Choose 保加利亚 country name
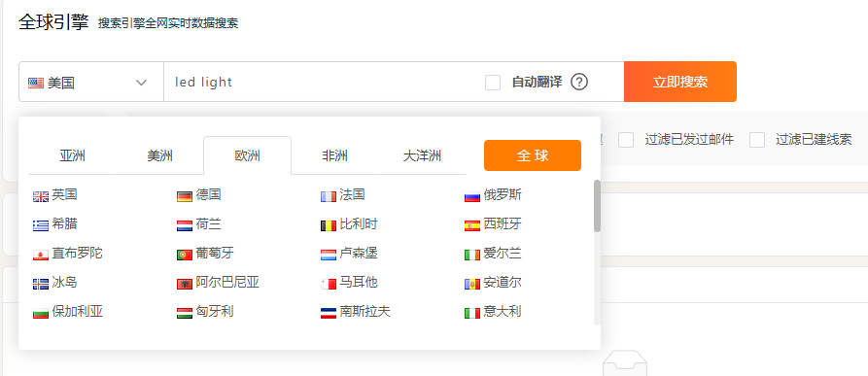This screenshot has height=376, width=868. [78, 311]
